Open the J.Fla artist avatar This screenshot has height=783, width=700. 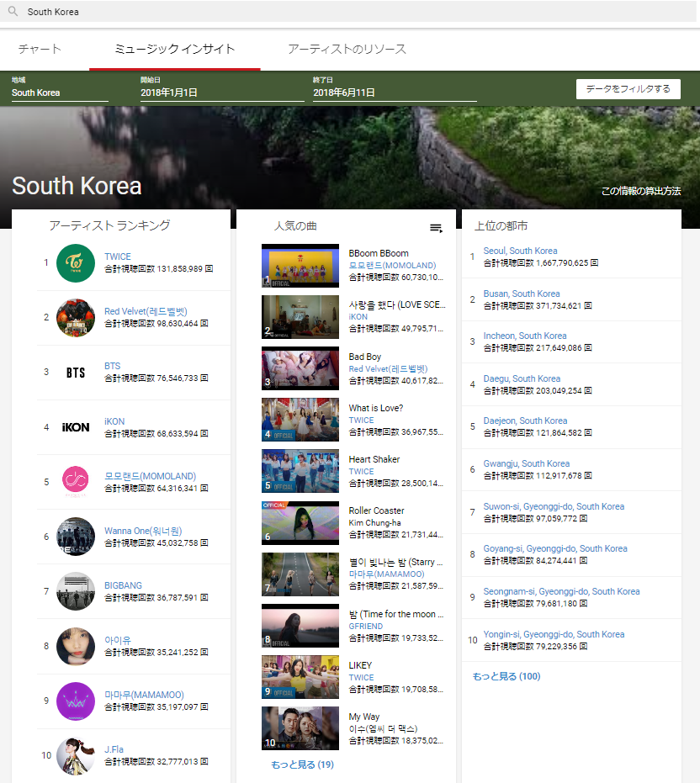pyautogui.click(x=76, y=755)
